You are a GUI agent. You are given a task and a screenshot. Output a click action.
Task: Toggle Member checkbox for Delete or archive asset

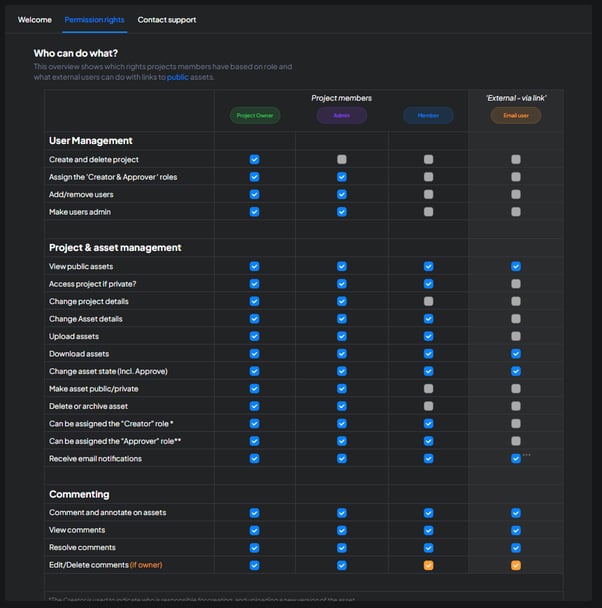point(428,406)
